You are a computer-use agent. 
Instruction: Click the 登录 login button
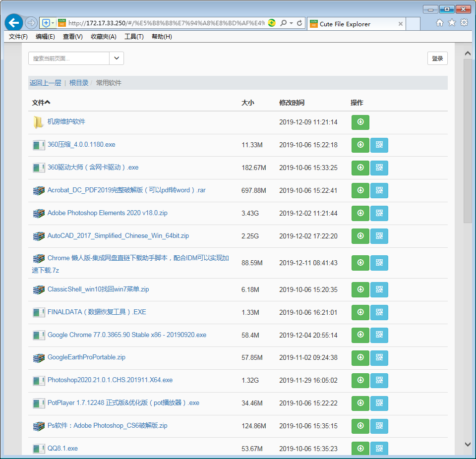(x=437, y=58)
